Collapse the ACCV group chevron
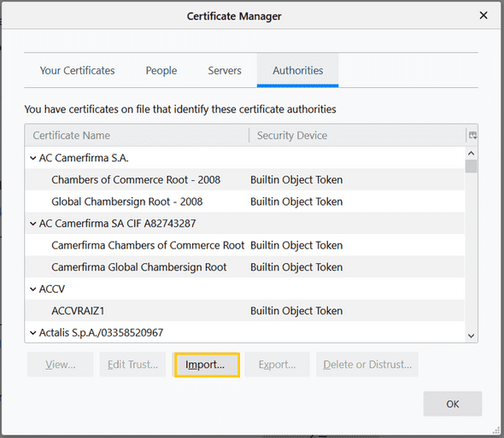 32,289
